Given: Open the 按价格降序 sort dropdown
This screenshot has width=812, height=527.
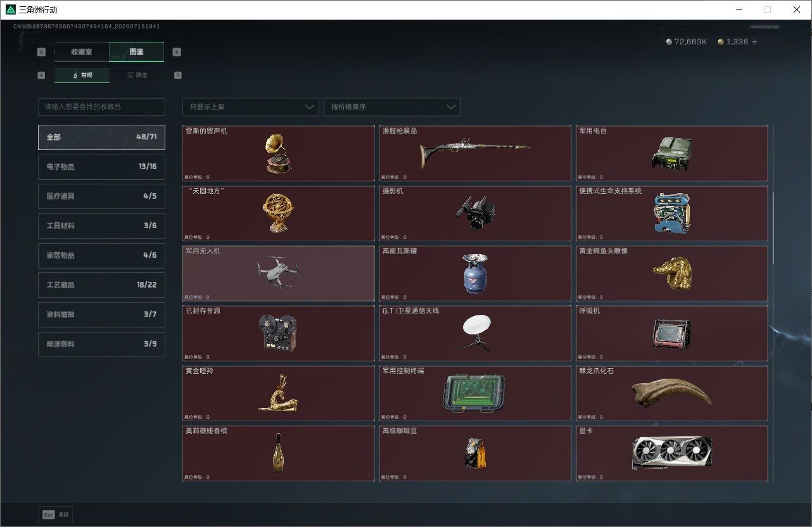Looking at the screenshot, I should (x=392, y=107).
